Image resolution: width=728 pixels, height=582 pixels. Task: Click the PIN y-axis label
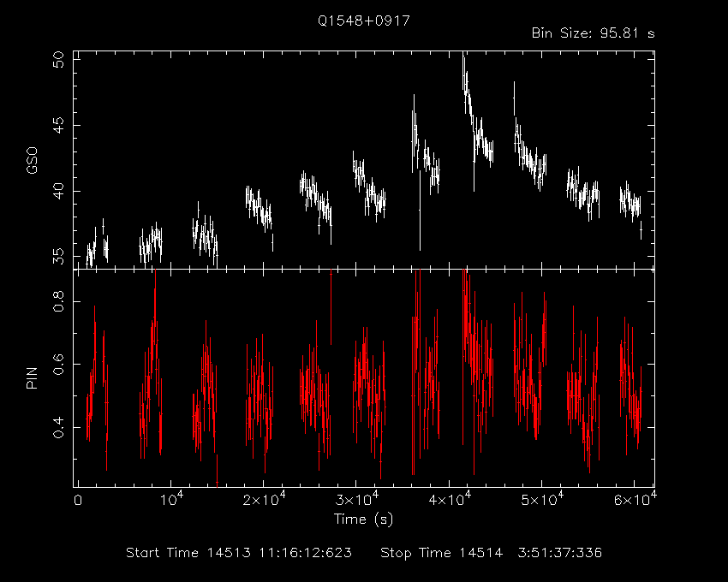tap(32, 378)
